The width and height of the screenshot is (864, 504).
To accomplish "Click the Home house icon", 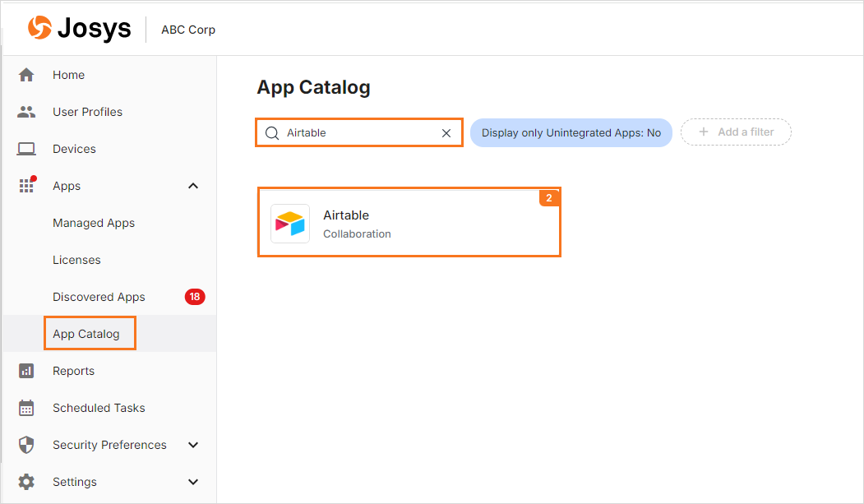I will click(x=26, y=75).
